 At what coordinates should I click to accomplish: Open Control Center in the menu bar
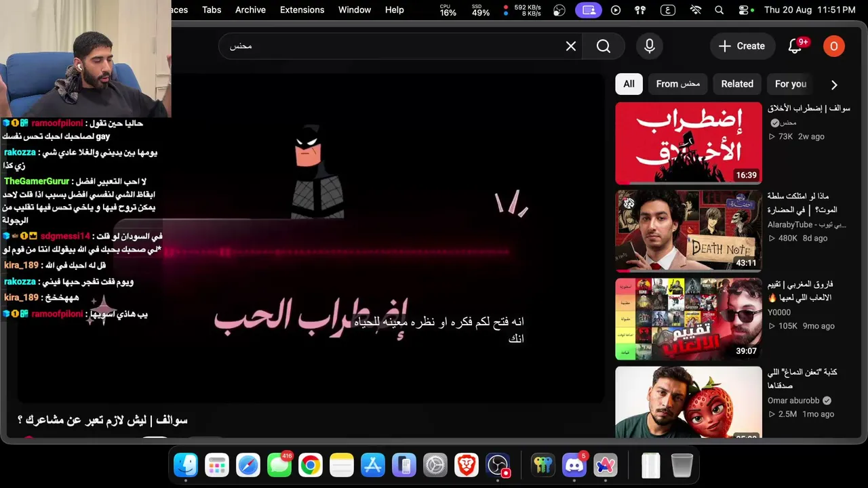click(x=745, y=10)
